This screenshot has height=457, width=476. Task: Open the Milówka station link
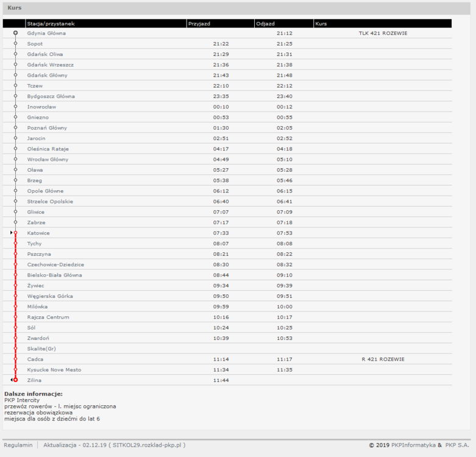point(37,306)
